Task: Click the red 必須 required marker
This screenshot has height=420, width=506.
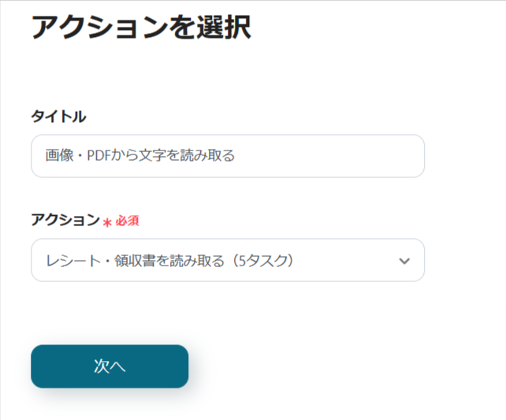Action: [x=128, y=221]
